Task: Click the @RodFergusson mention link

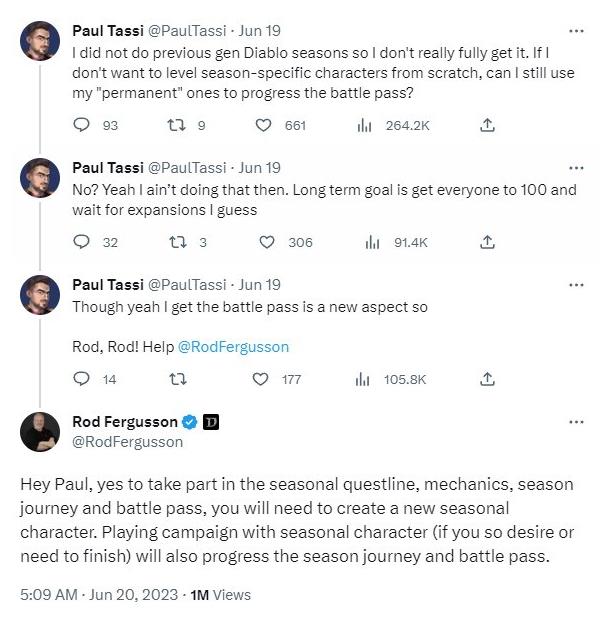Action: pyautogui.click(x=233, y=347)
